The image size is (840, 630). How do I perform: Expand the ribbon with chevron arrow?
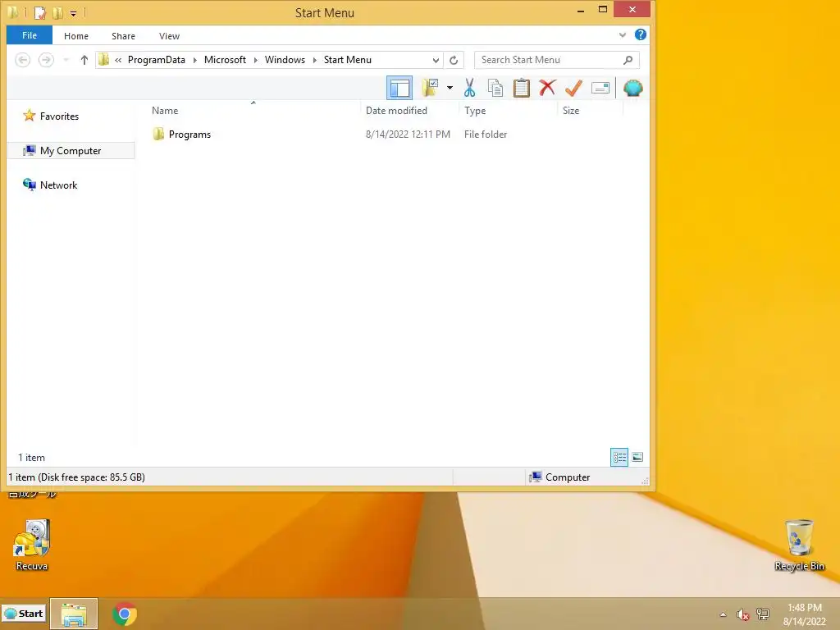click(623, 34)
